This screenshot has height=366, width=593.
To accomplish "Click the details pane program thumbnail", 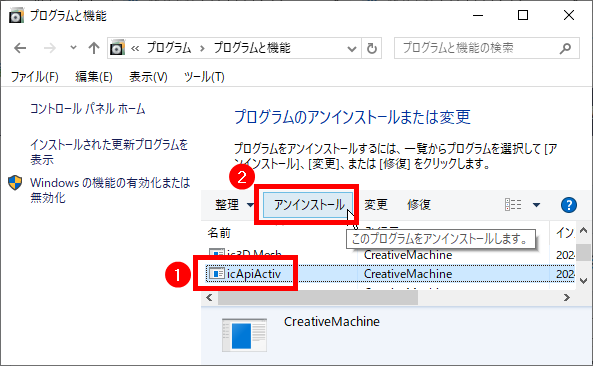I will (244, 335).
